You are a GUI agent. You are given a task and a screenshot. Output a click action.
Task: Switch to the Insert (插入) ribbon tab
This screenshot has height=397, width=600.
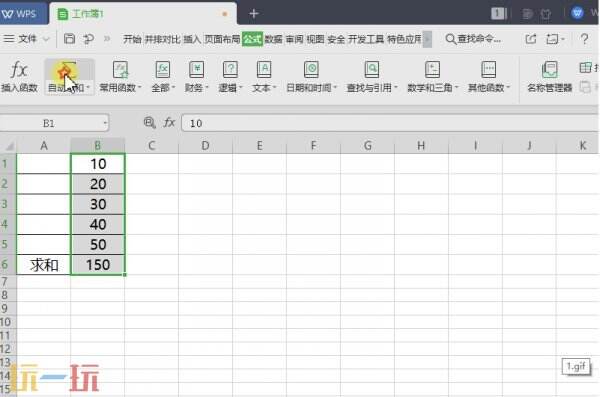pyautogui.click(x=192, y=39)
